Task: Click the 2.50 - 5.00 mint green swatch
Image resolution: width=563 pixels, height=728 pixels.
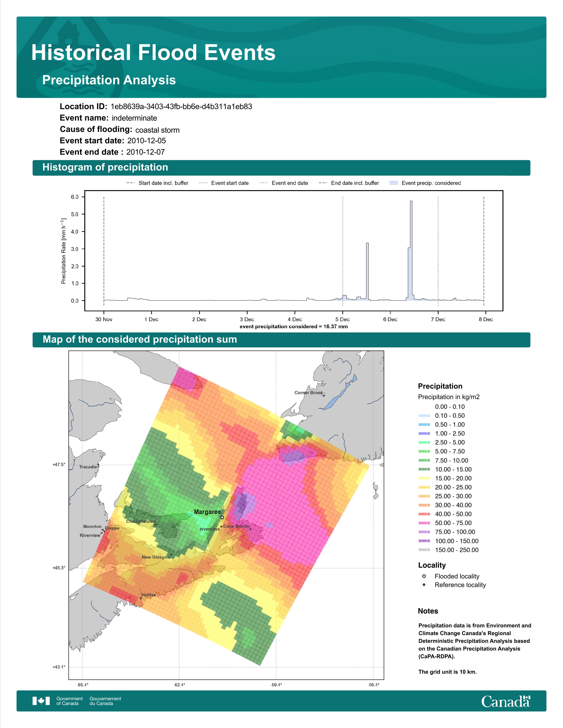Action: coord(424,442)
